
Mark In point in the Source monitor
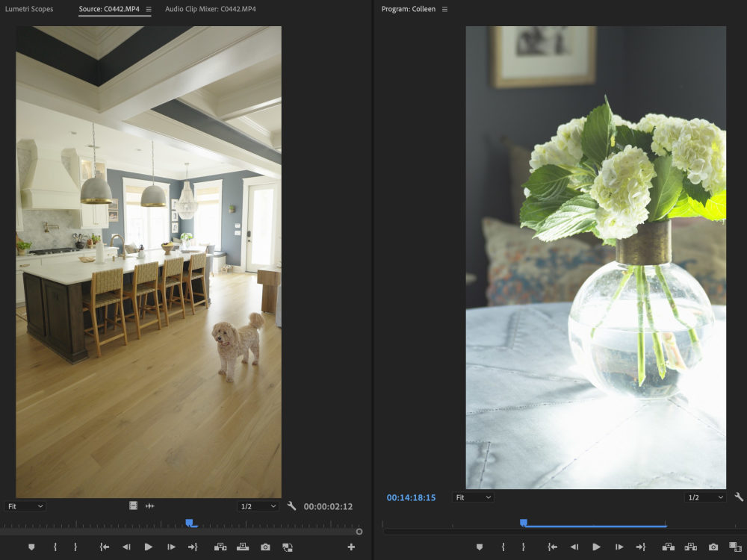[x=55, y=547]
